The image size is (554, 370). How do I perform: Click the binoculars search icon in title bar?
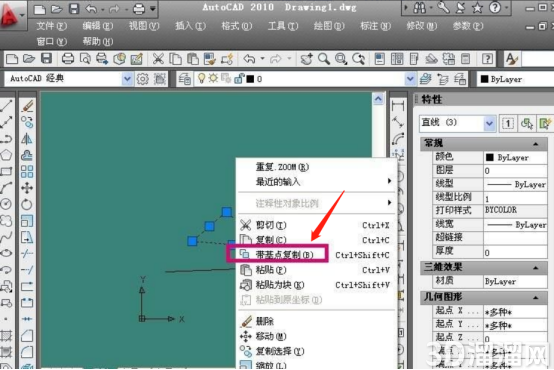[419, 8]
